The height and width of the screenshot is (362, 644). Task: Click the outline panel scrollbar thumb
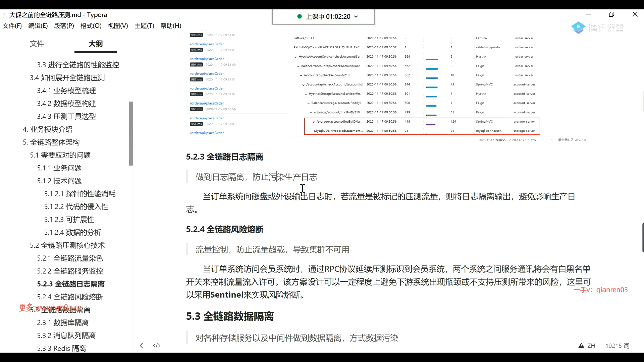click(131, 133)
